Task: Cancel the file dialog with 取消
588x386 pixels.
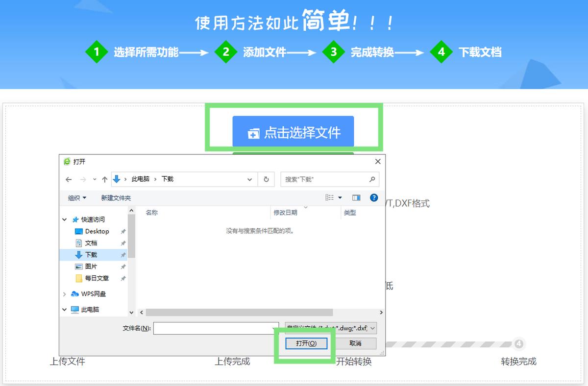Action: (356, 343)
